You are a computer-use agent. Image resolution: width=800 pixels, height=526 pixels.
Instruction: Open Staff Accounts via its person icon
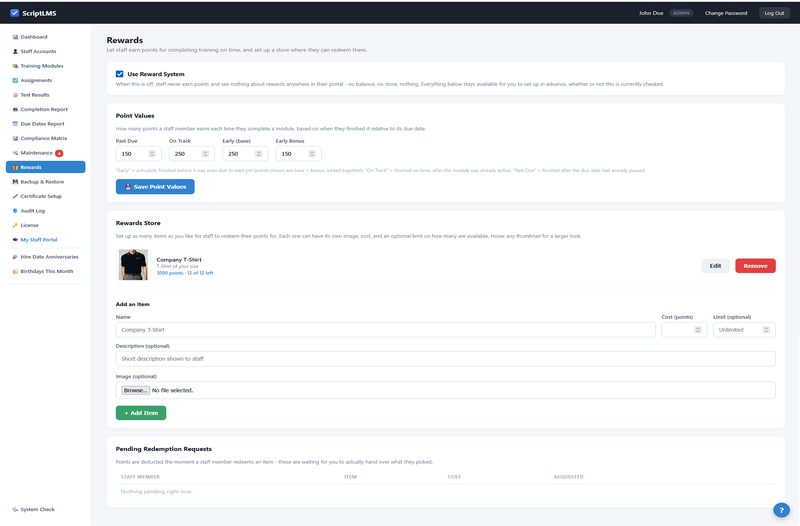pos(15,52)
